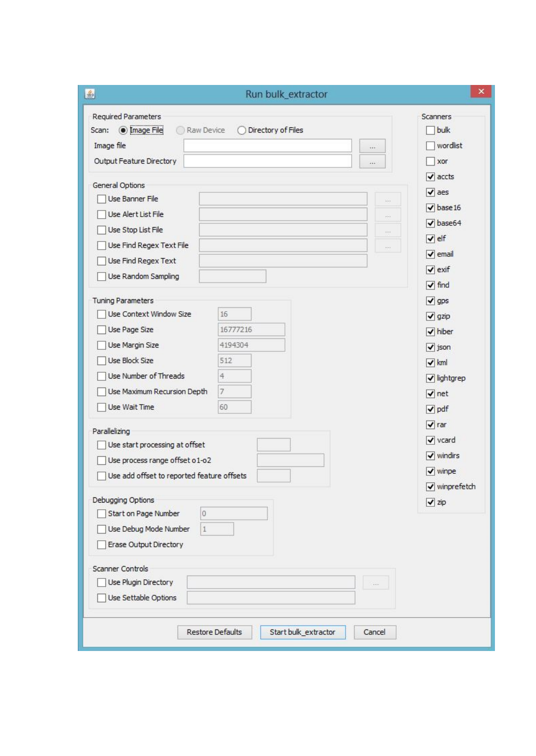The height and width of the screenshot is (756, 536).
Task: Enable Use Banner File
Action: point(101,199)
